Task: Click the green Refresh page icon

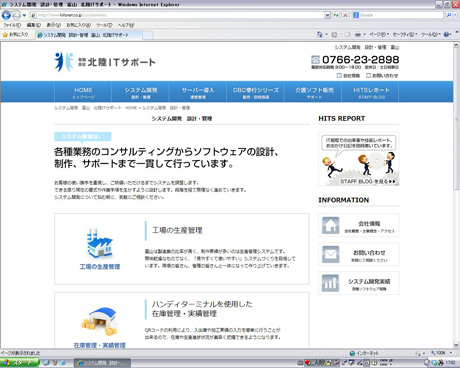Action: (x=336, y=15)
